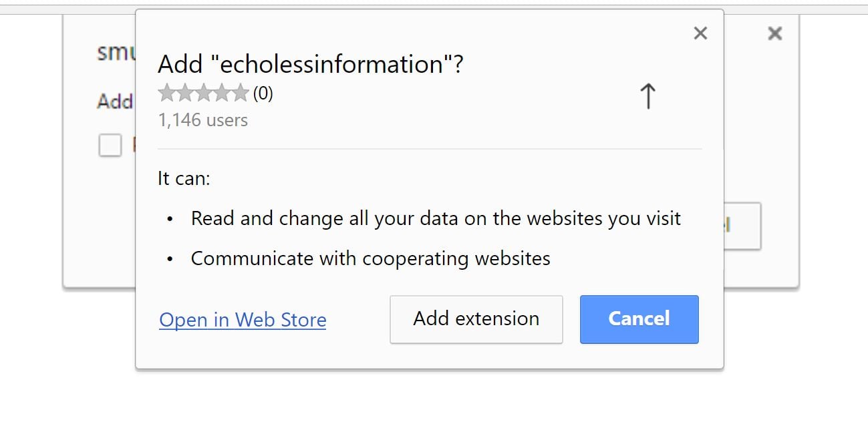Click the "Communicate with cooperating websites" permission
The width and height of the screenshot is (868, 428).
coord(370,258)
